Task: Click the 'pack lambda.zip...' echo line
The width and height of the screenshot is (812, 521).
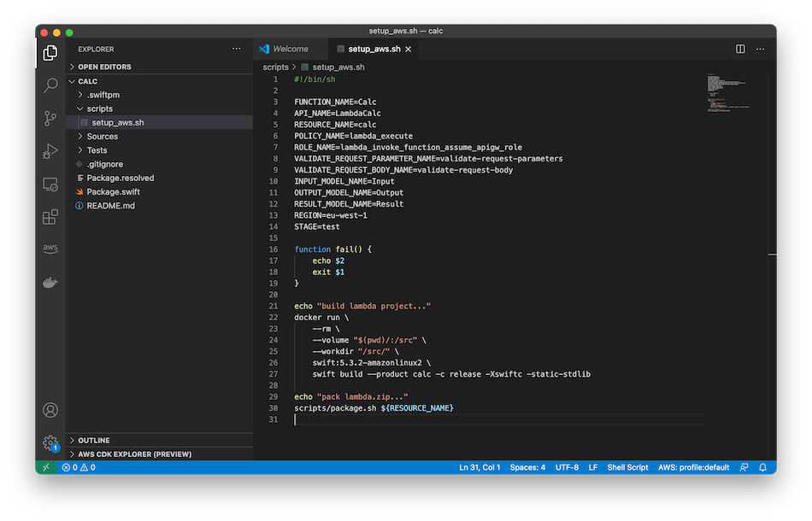Action: tap(351, 397)
